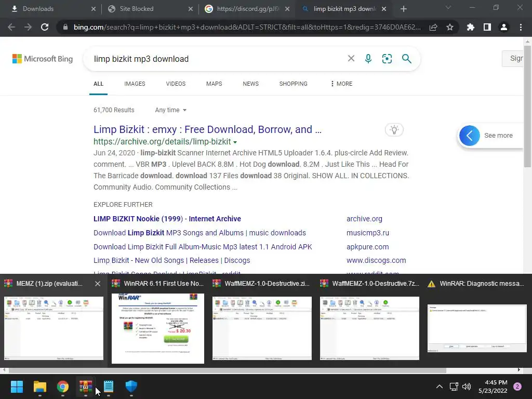Open Windows Start menu
The height and width of the screenshot is (399, 532).
click(x=17, y=387)
